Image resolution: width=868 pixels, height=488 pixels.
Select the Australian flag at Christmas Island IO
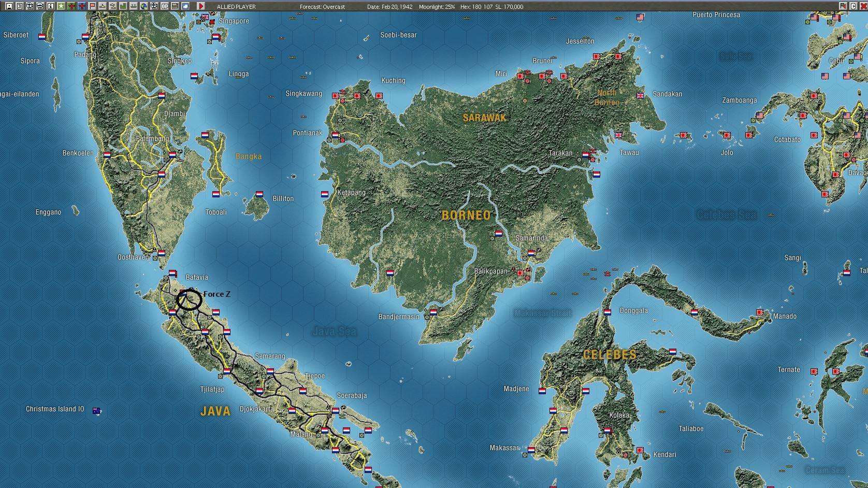coord(96,411)
